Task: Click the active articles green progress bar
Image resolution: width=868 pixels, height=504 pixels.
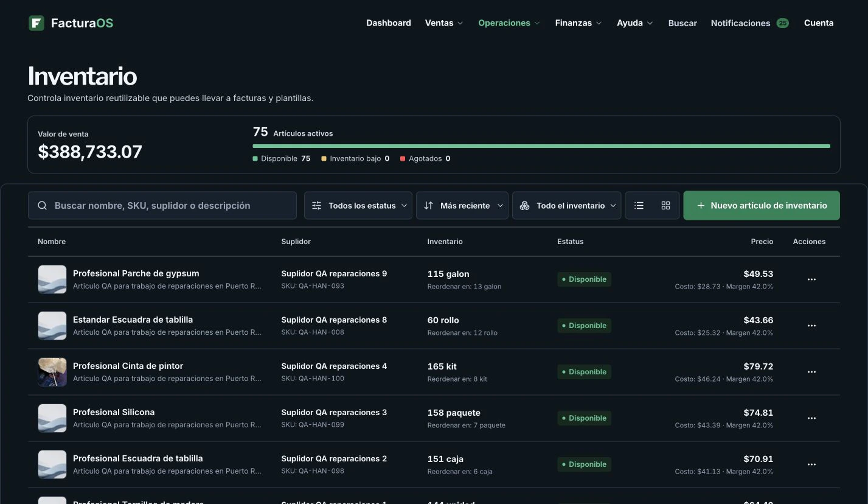Action: click(541, 146)
